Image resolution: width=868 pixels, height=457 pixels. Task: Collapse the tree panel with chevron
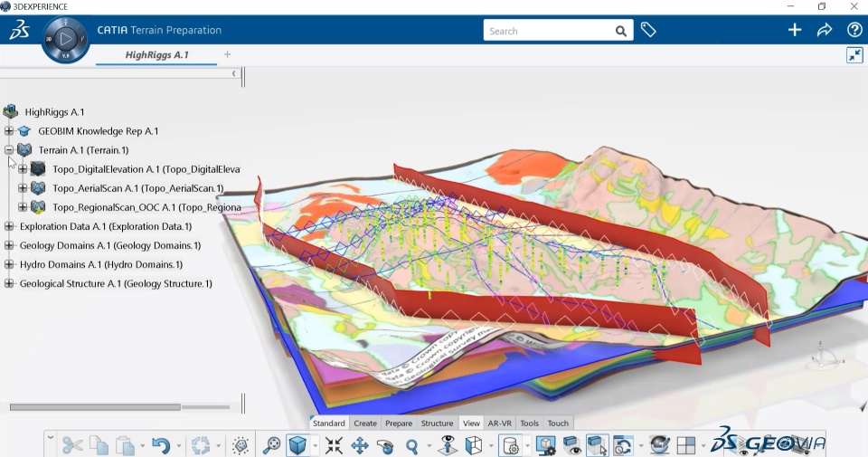tap(233, 73)
